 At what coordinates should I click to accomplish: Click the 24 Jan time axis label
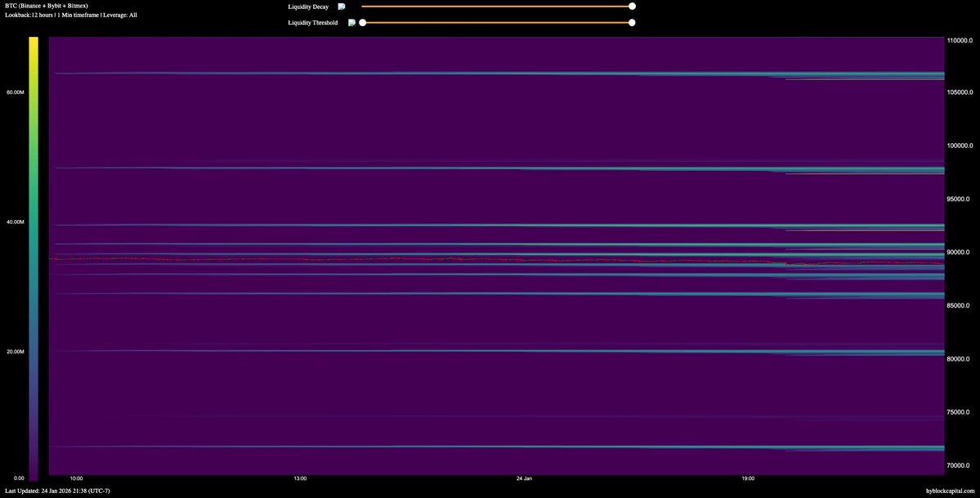click(524, 478)
